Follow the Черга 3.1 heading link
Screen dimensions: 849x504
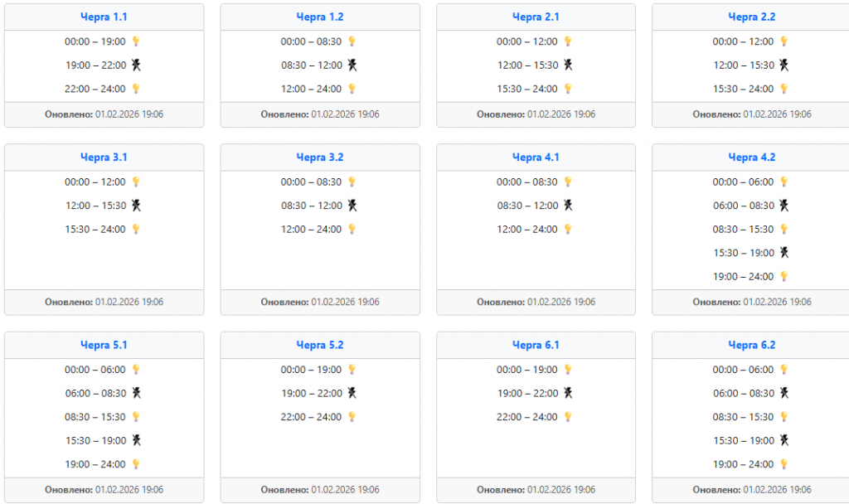click(104, 157)
